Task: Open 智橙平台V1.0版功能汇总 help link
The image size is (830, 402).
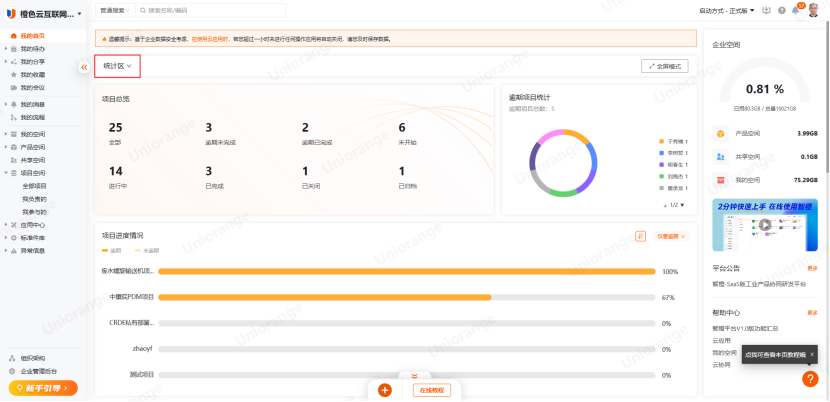Action: pyautogui.click(x=746, y=328)
